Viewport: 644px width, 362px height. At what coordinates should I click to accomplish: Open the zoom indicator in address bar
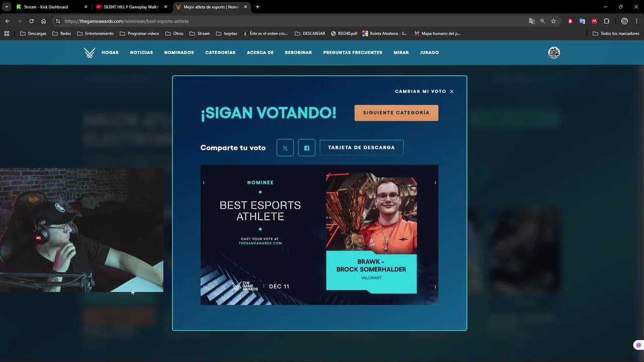click(x=542, y=21)
